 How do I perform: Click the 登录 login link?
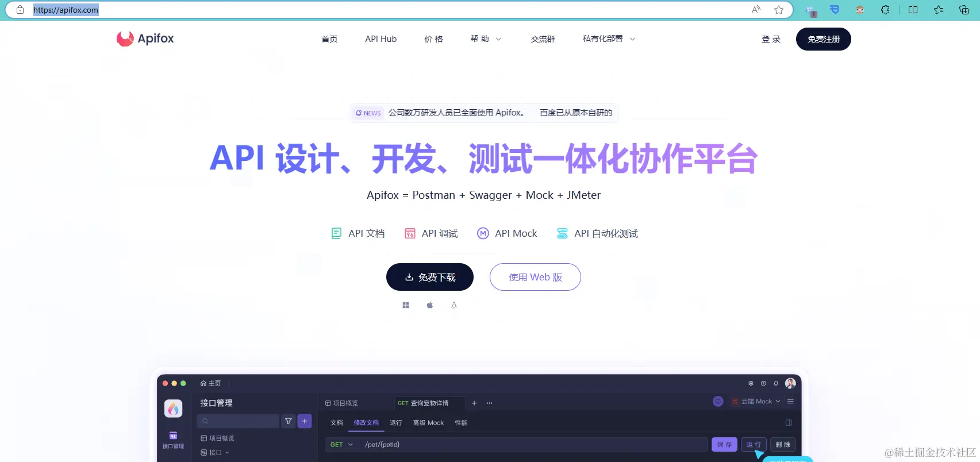coord(771,39)
